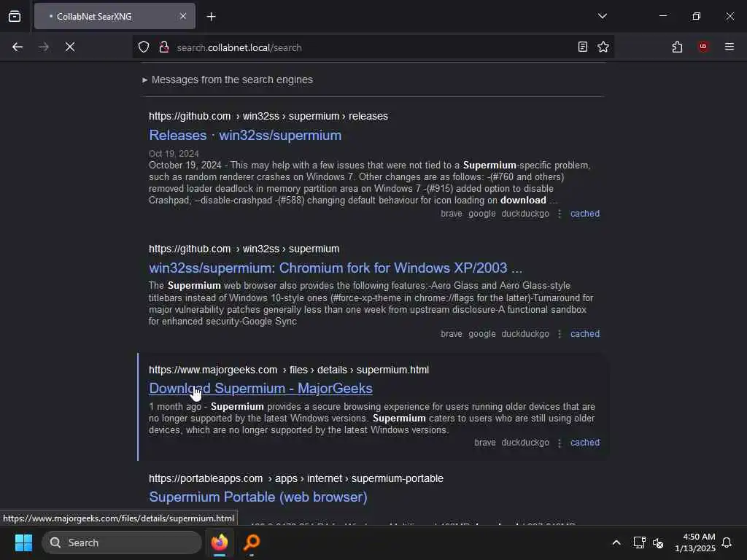
Task: Click the brave engine label on MajorGeeks result
Action: [x=485, y=443]
